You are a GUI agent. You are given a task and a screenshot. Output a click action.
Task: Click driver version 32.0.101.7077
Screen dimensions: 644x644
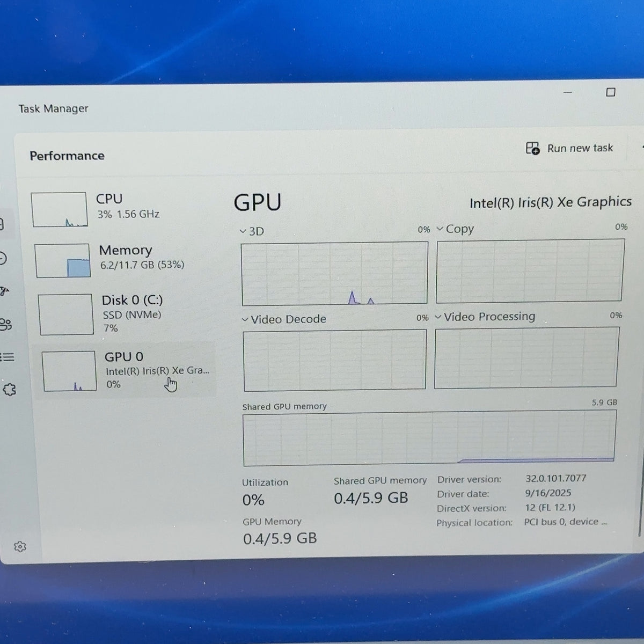(x=556, y=478)
